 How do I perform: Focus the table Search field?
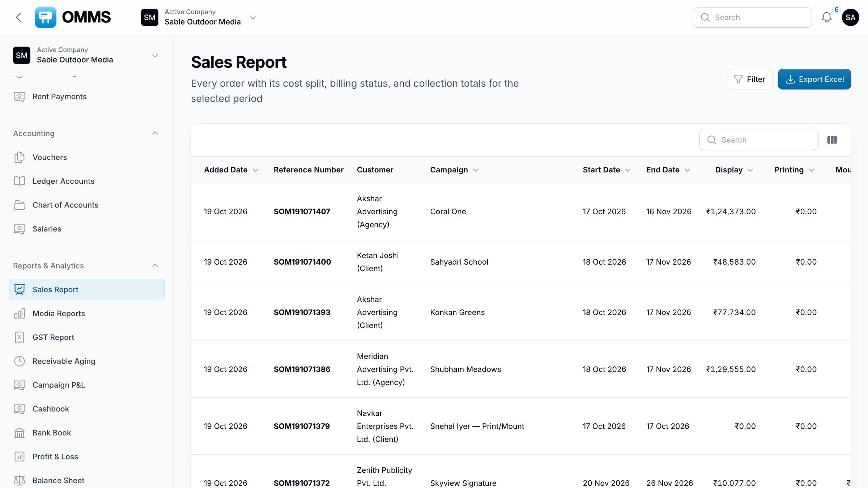coord(759,140)
